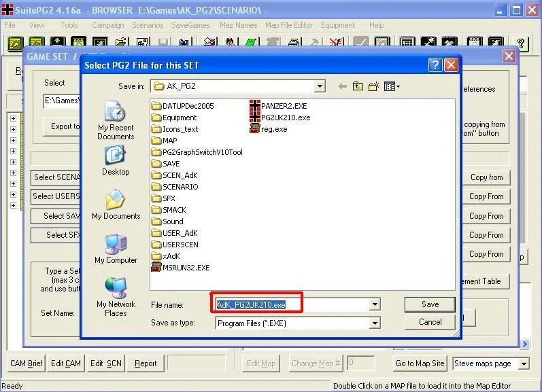Select the xAdK folder
The image size is (542, 392).
[x=166, y=256]
